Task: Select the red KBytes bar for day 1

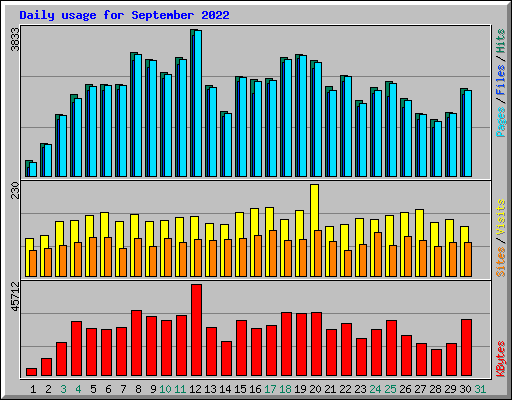Action: (x=31, y=372)
